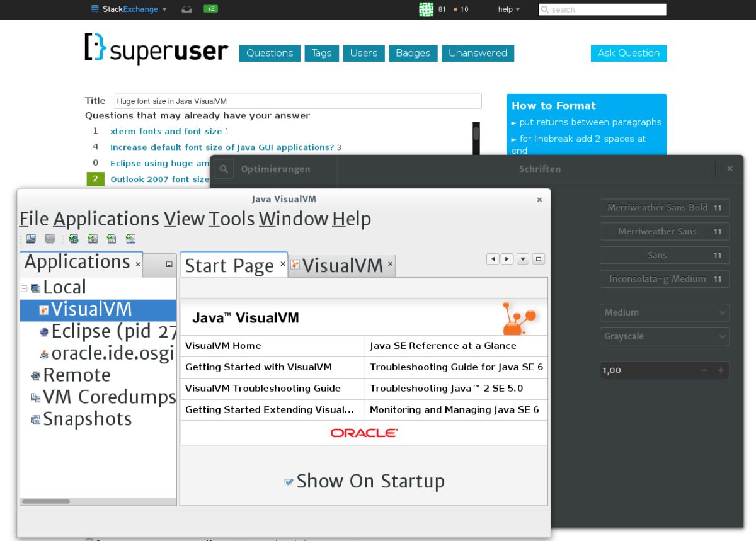Select the oracle.ide.osgi process in the tree
Viewport: 756px width, 541px height.
click(107, 353)
